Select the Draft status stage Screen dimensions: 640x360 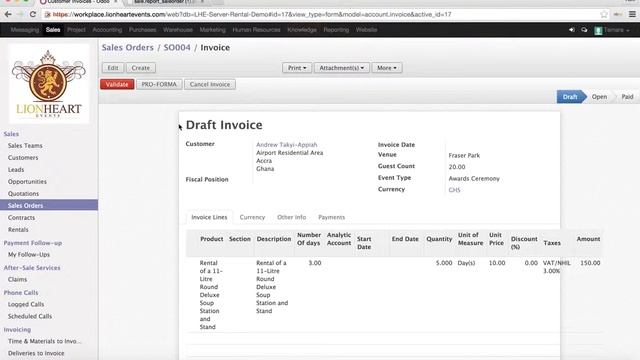570,97
